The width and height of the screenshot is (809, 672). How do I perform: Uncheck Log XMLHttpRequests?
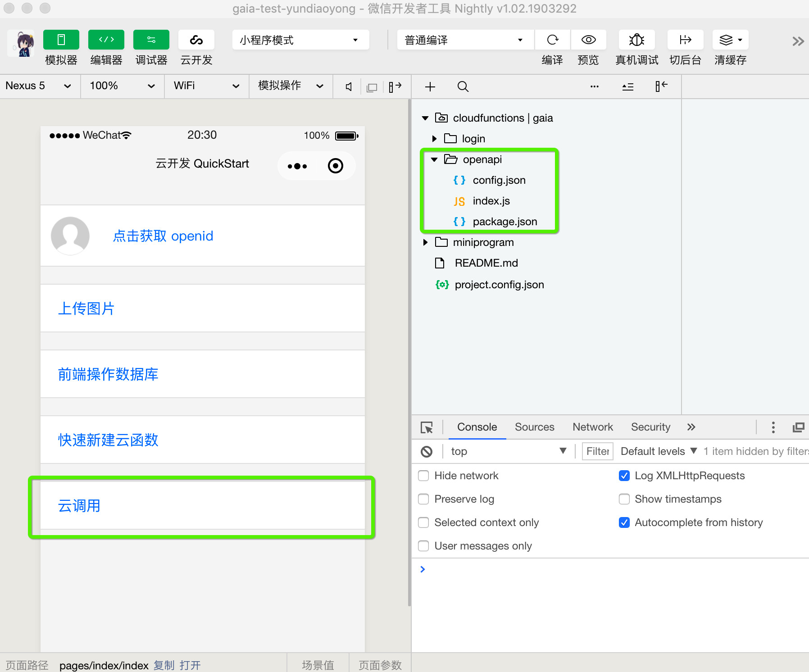tap(624, 476)
